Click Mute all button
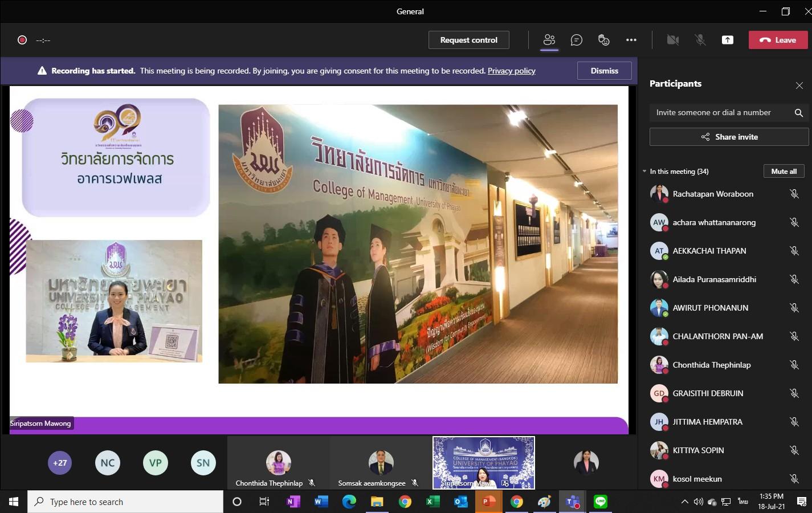Viewport: 812px width, 513px height. click(x=784, y=171)
